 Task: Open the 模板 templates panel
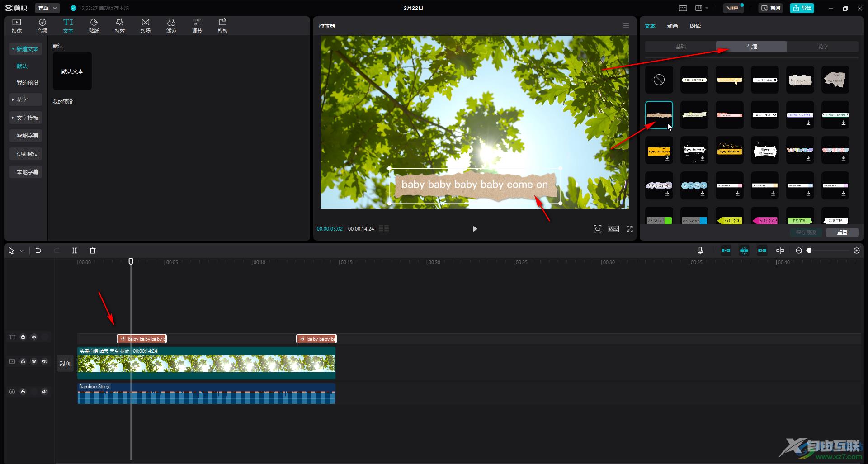coord(223,26)
